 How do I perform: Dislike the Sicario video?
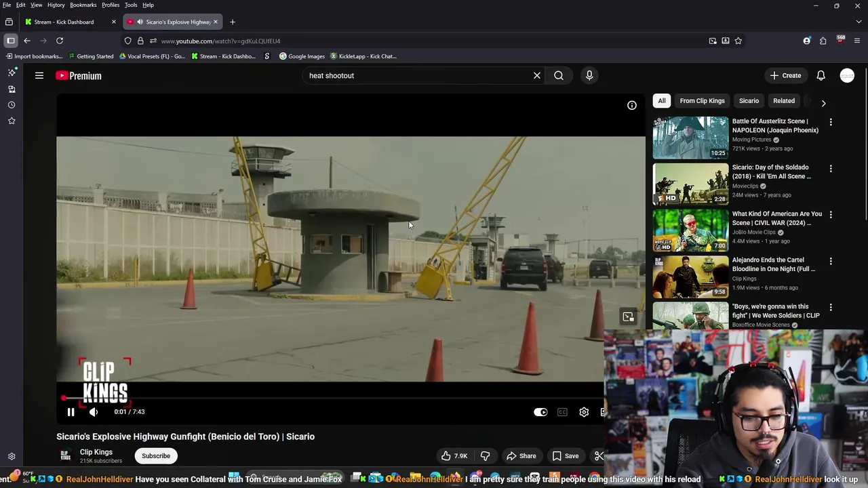tap(486, 456)
